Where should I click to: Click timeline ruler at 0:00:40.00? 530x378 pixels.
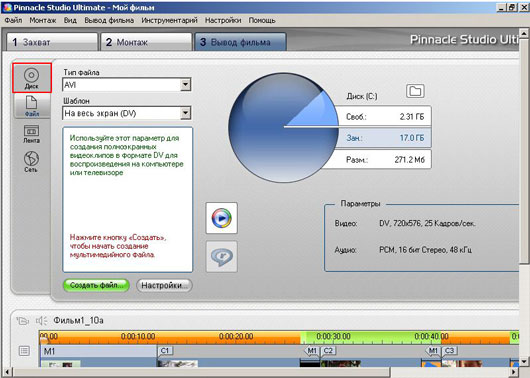[431, 336]
